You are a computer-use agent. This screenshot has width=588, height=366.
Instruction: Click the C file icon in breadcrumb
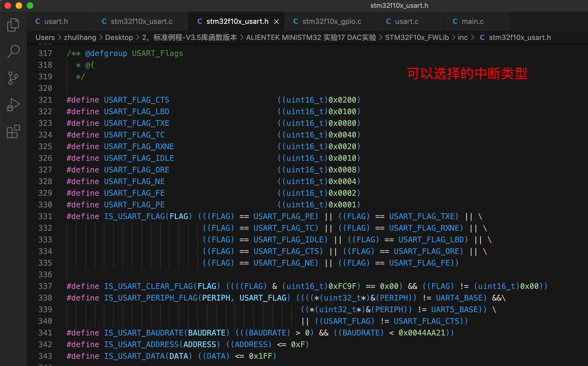[482, 37]
